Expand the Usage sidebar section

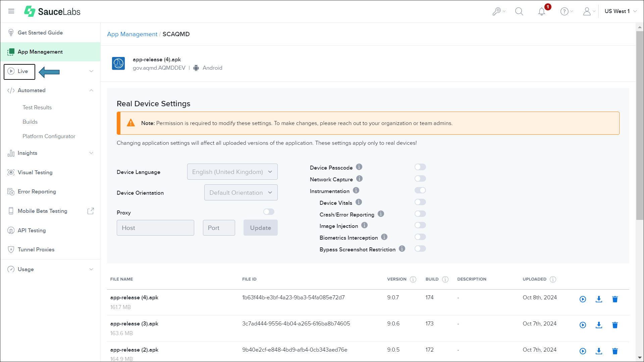point(91,269)
